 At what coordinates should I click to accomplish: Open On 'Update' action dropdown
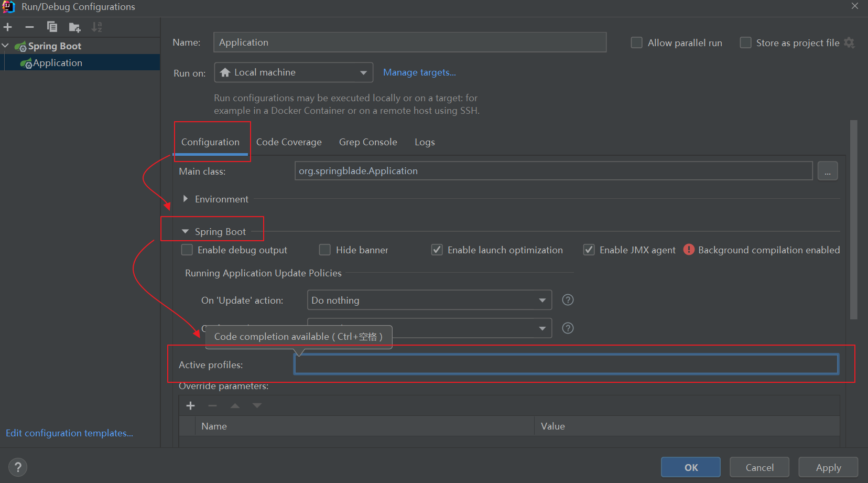click(x=429, y=300)
